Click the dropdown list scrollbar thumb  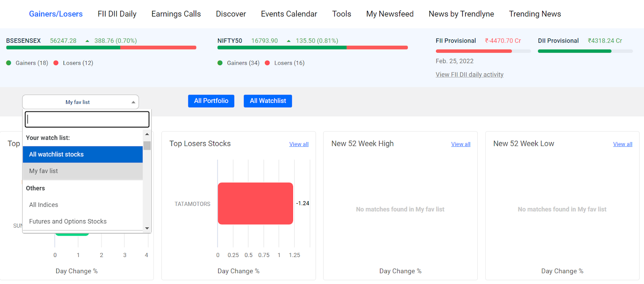[147, 146]
